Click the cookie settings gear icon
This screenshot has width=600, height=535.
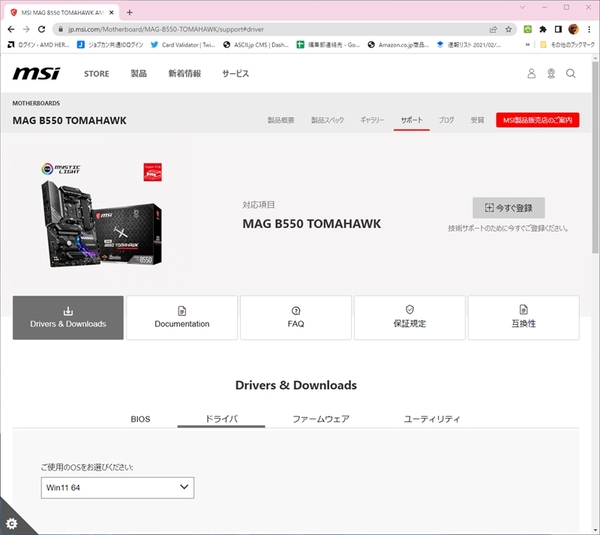pyautogui.click(x=11, y=524)
